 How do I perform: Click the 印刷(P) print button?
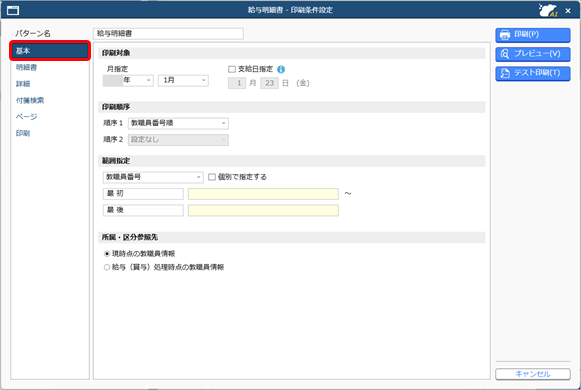point(533,35)
